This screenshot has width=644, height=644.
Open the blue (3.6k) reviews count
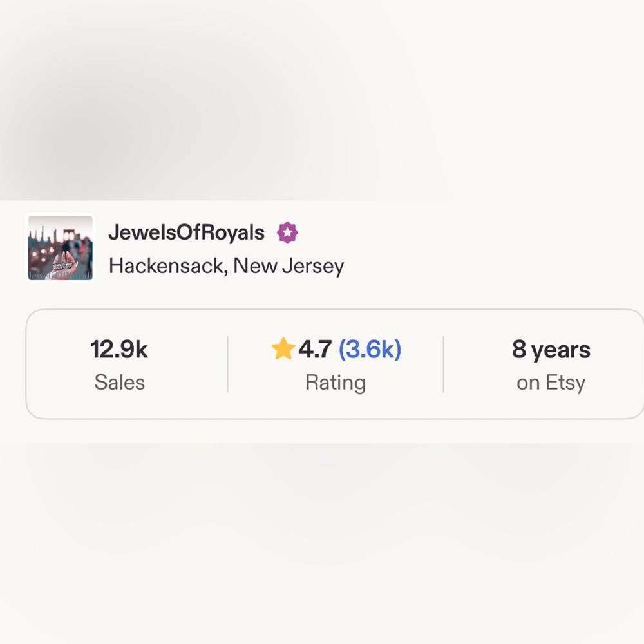pos(370,350)
